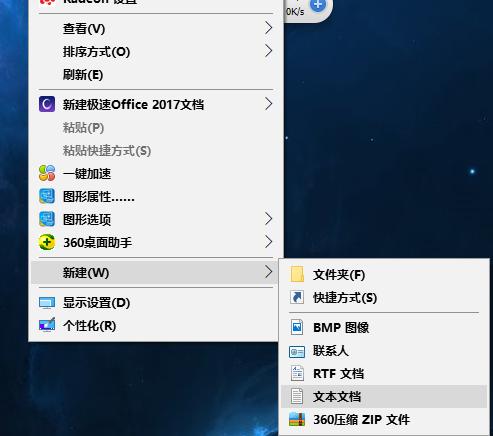Screen dimensions: 493x436
Task: Choose 新建极速Office 2017文档 entry
Action: (155, 104)
